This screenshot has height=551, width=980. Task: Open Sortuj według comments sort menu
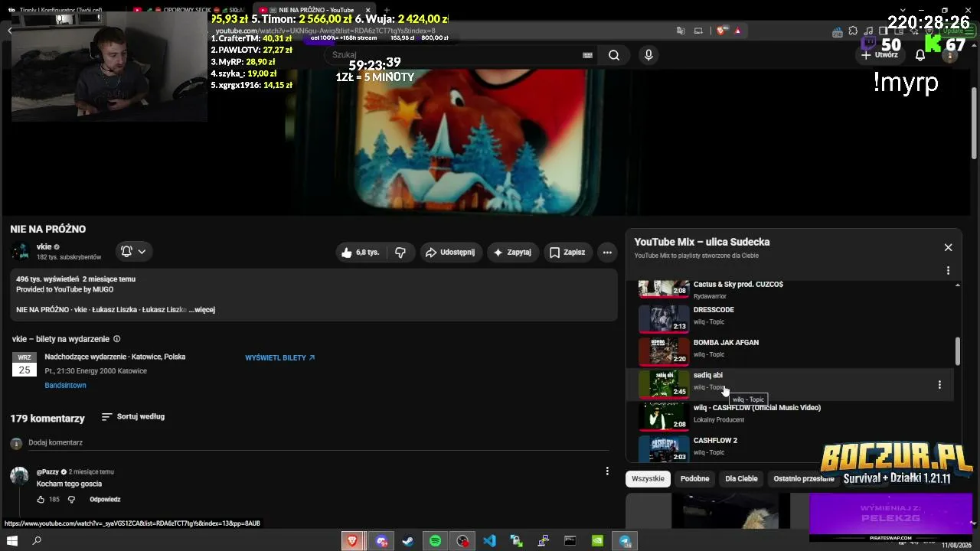click(x=133, y=417)
